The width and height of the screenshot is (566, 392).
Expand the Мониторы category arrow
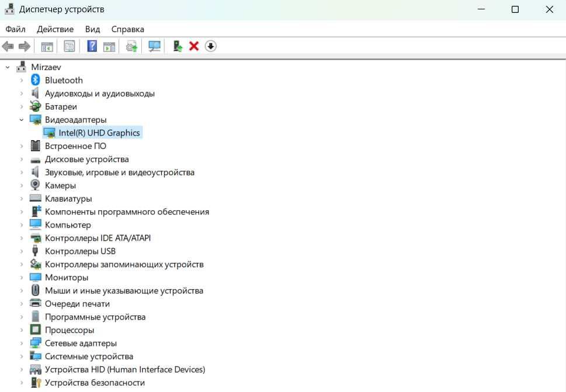(x=21, y=277)
